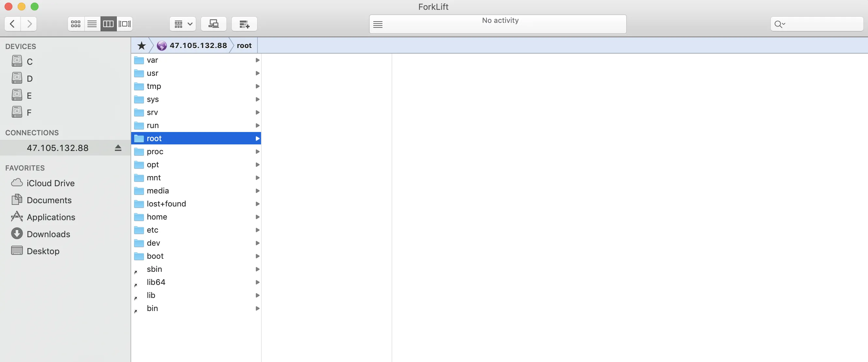Expand the root folder arrow
This screenshot has width=868, height=362.
pyautogui.click(x=257, y=138)
